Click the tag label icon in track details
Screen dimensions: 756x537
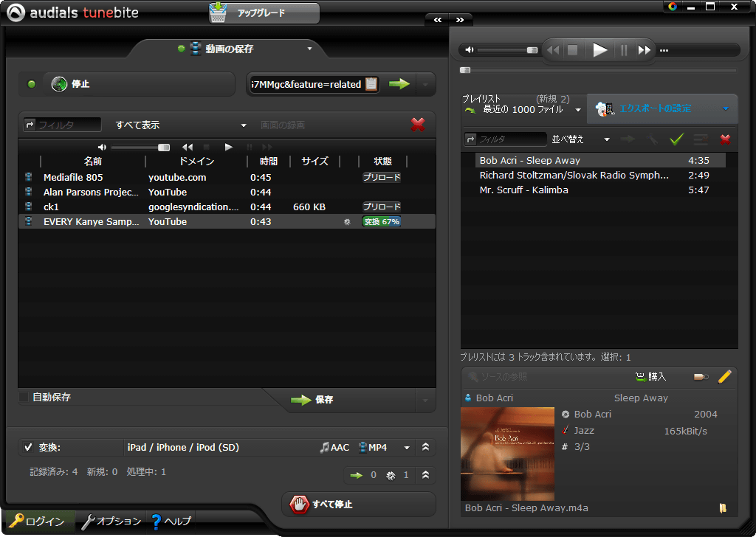click(x=701, y=377)
